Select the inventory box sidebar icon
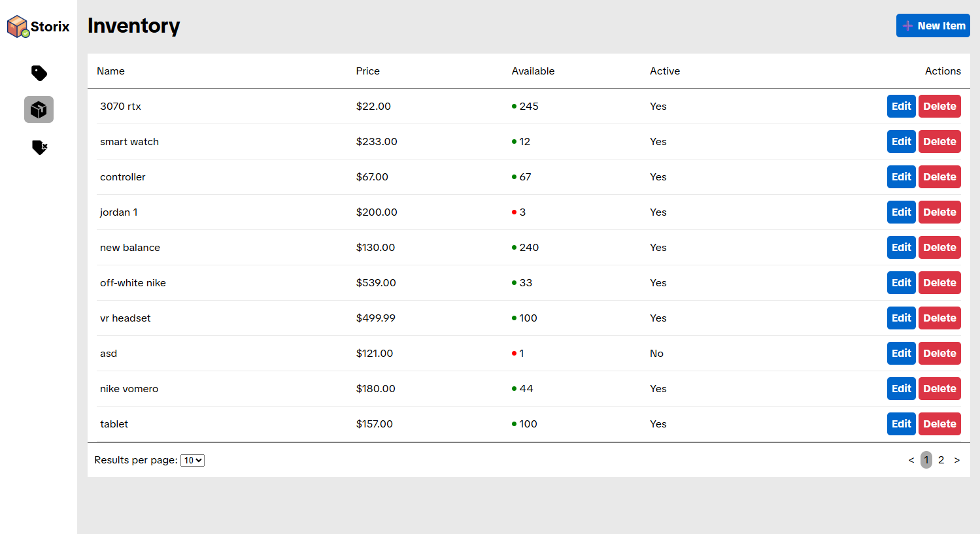Screen dimensions: 980x534 (39, 109)
